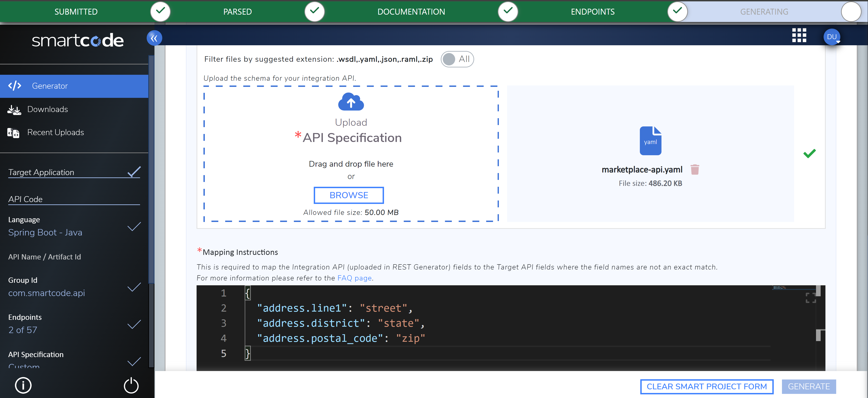
Task: Click File size 486.20 KB text
Action: pyautogui.click(x=650, y=184)
